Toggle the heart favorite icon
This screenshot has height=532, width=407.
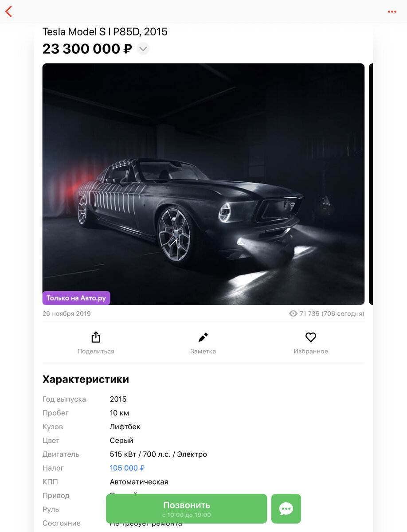coord(311,337)
